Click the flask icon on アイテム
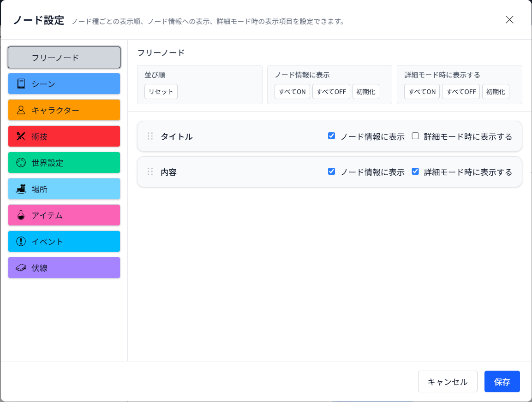The image size is (532, 402). tap(21, 215)
